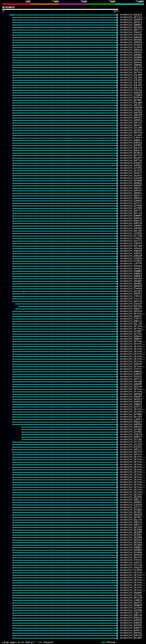146x644 pixels.
Task: Select hit label UniRef100_B9NHL1
Action: [x=131, y=140]
